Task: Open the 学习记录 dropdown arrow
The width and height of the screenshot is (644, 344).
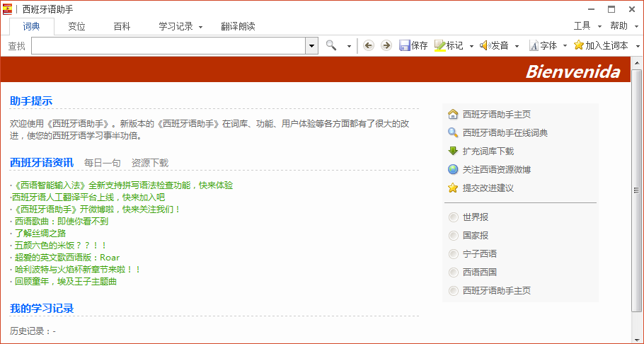Action: (200, 27)
